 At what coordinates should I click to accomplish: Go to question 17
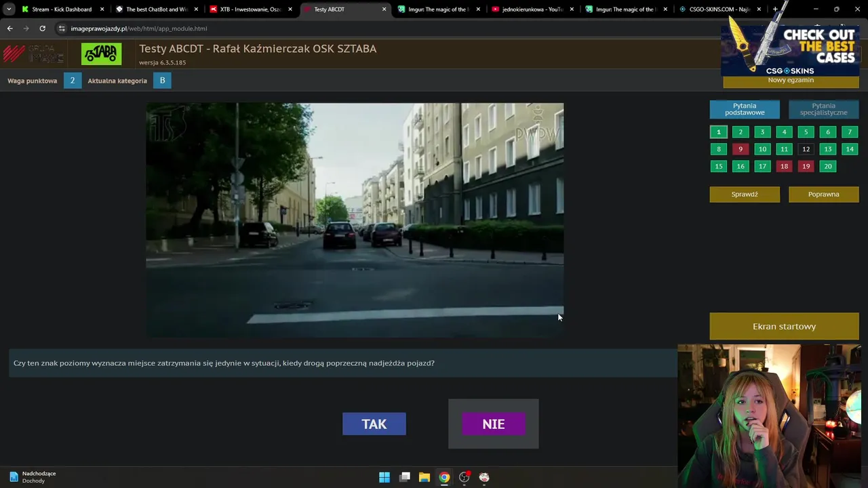(x=762, y=166)
